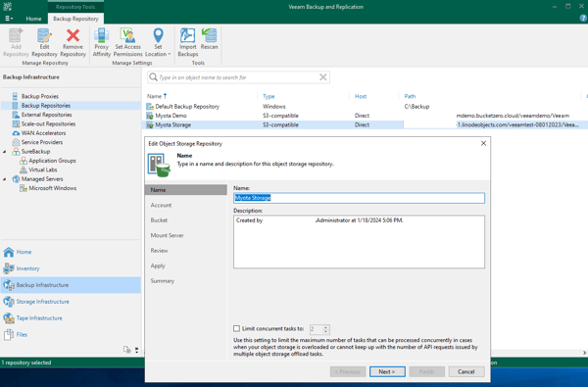This screenshot has height=387, width=588.
Task: Select Scale-out Repositories node
Action: (x=48, y=123)
